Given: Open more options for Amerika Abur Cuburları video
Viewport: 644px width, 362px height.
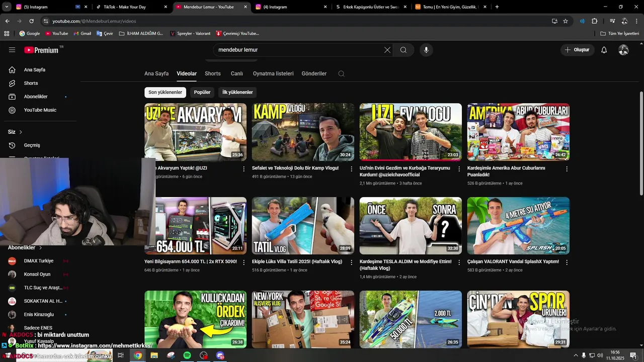Looking at the screenshot, I should click(567, 169).
